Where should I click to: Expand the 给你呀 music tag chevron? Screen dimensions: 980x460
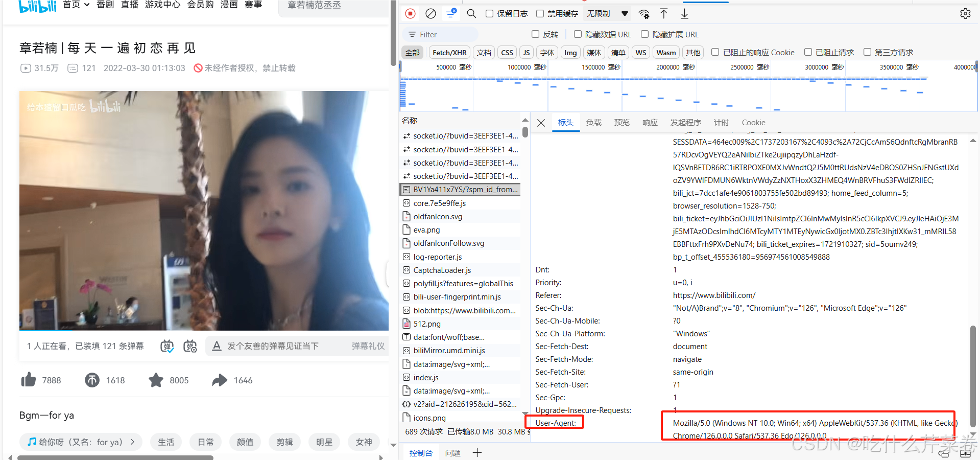pyautogui.click(x=133, y=442)
